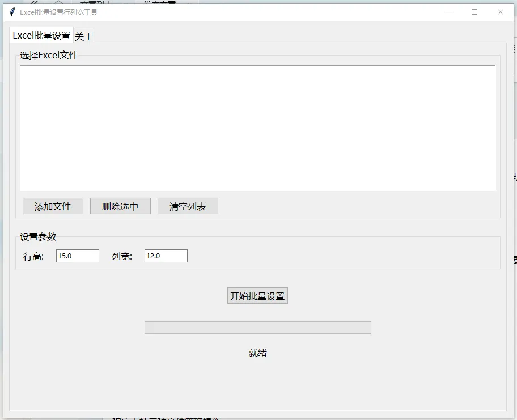Click the 选择Excel文件 group label
The image size is (517, 420).
tap(49, 55)
